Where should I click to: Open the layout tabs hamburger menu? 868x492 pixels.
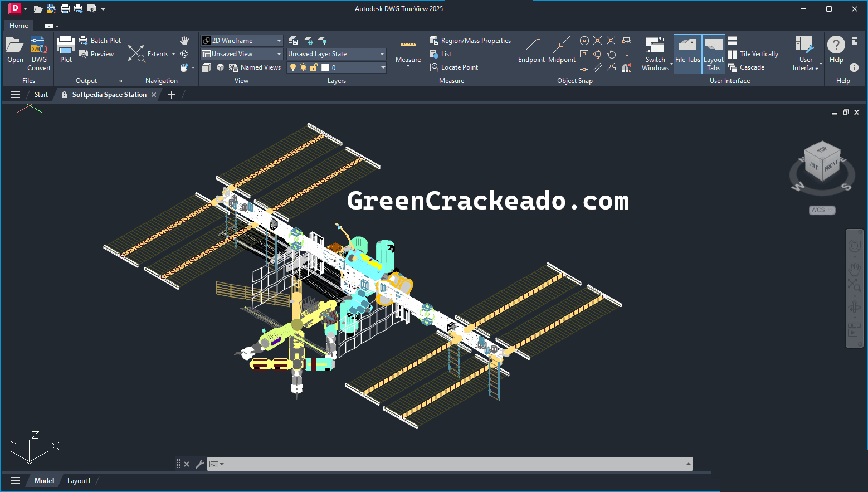click(x=16, y=481)
